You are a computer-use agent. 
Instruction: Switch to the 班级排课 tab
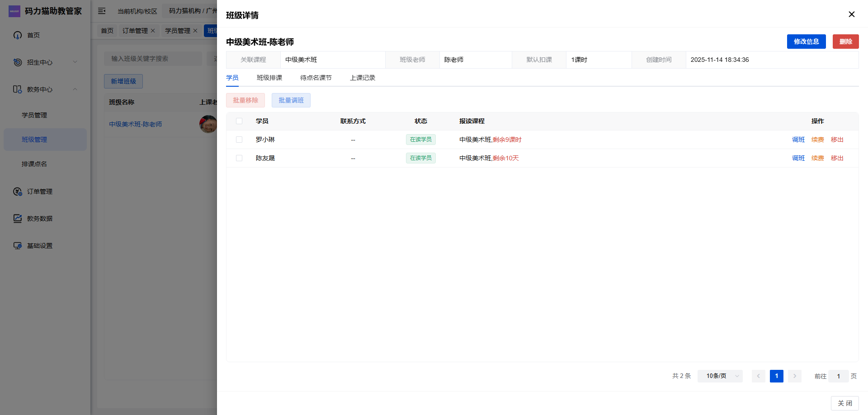(269, 78)
